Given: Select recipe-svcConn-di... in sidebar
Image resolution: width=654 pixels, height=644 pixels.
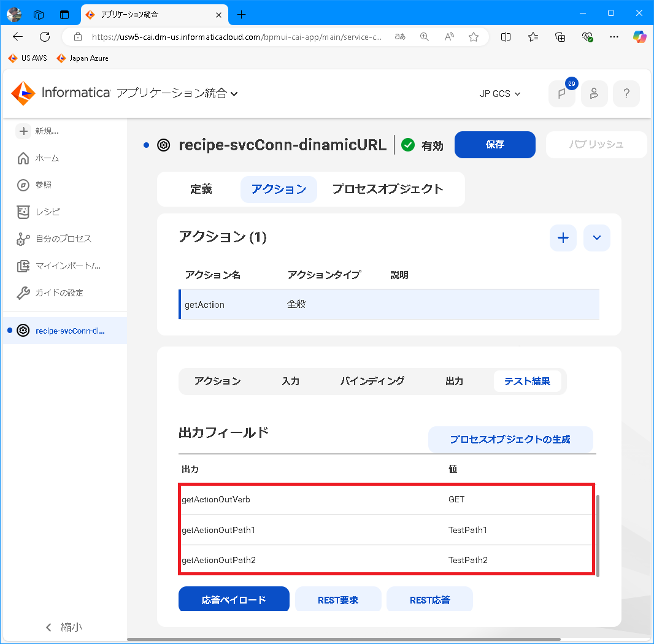Looking at the screenshot, I should (x=64, y=331).
